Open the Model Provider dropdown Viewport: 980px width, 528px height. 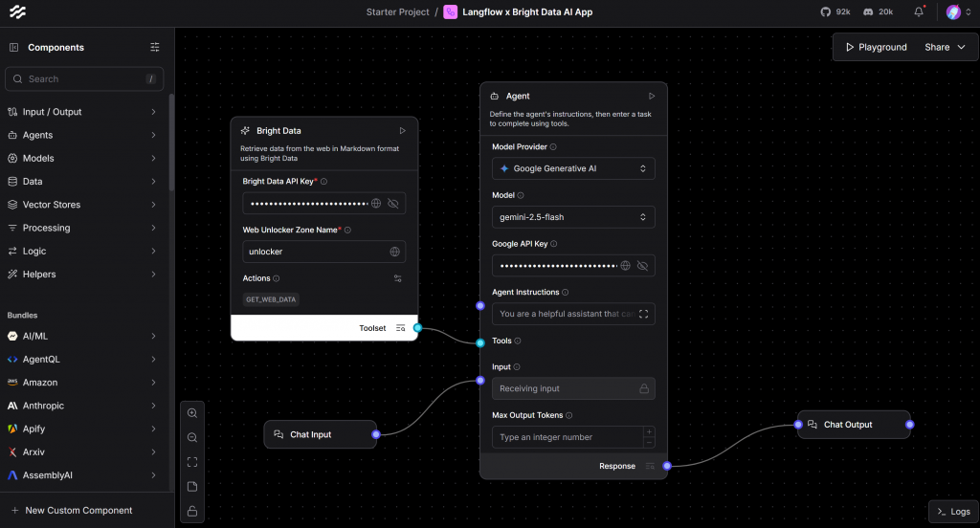coord(573,168)
